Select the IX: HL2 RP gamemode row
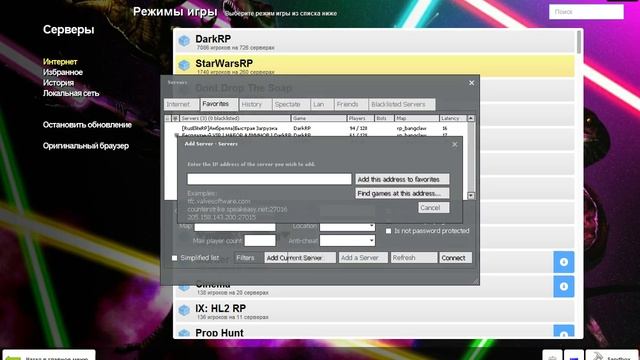 [374, 310]
